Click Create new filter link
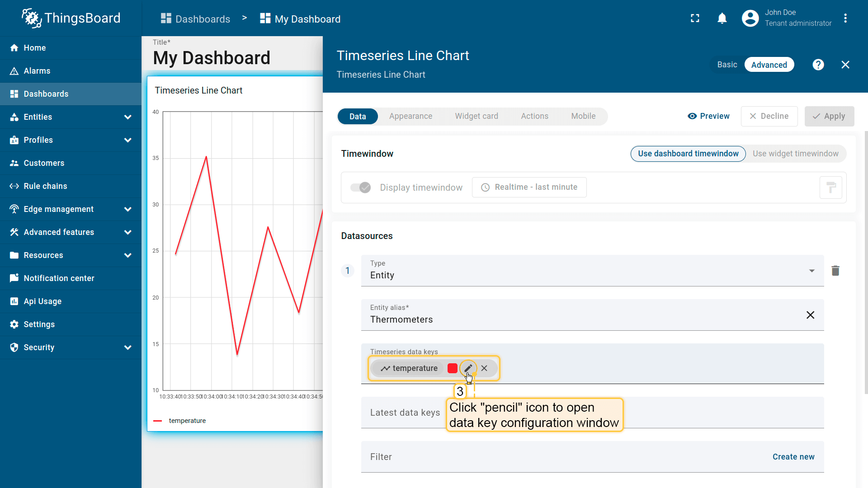 point(793,457)
